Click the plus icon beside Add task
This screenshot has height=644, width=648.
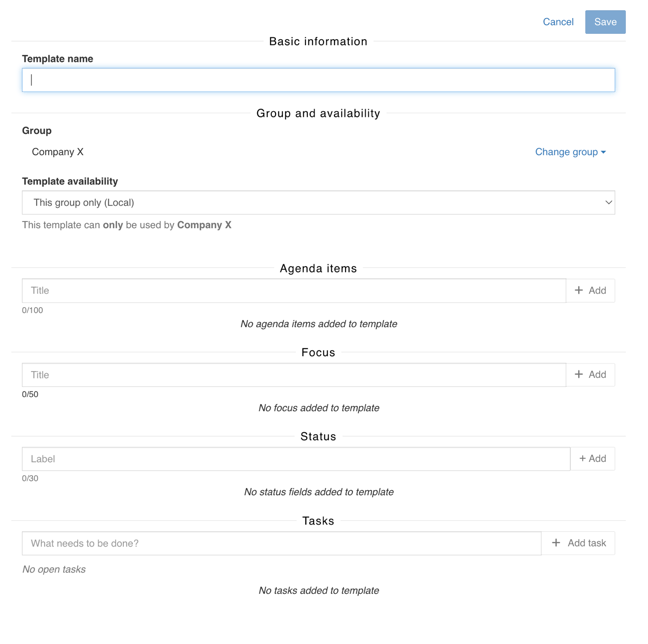tap(556, 543)
